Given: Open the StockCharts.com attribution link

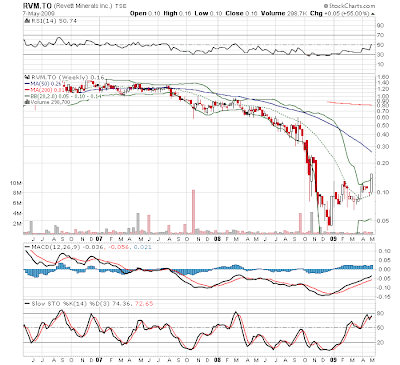Looking at the screenshot, I should (x=349, y=6).
